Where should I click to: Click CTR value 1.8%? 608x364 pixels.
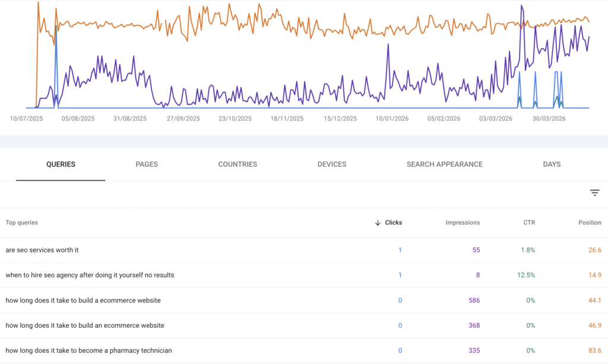pos(528,250)
